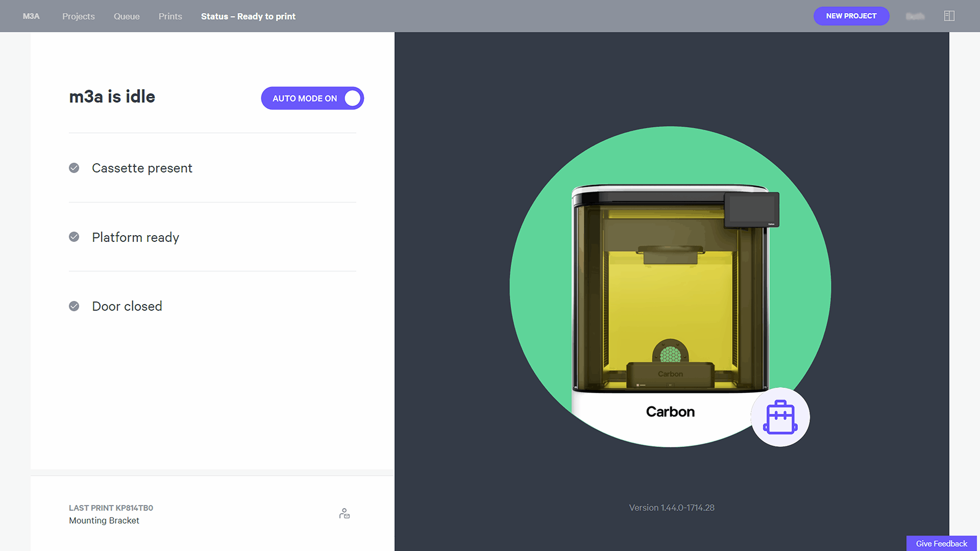Click the Version 1.44.0-1714.28 text
This screenshot has width=980, height=551.
pos(672,508)
